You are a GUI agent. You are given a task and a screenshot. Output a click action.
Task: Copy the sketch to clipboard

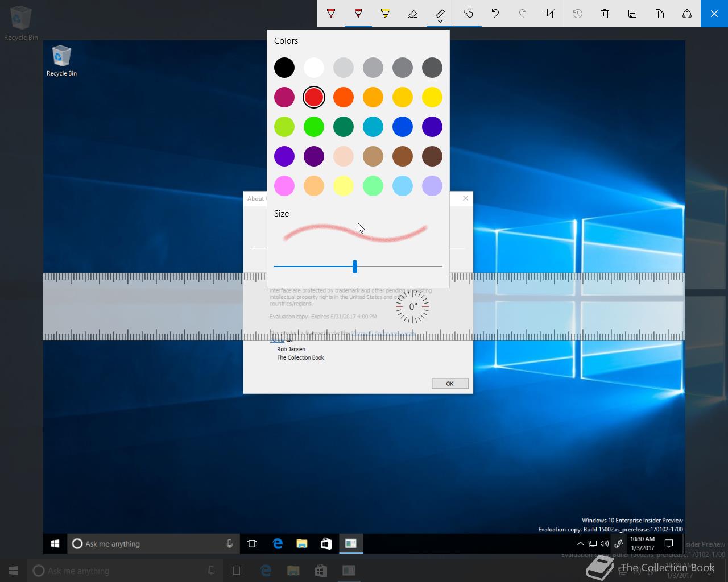660,14
